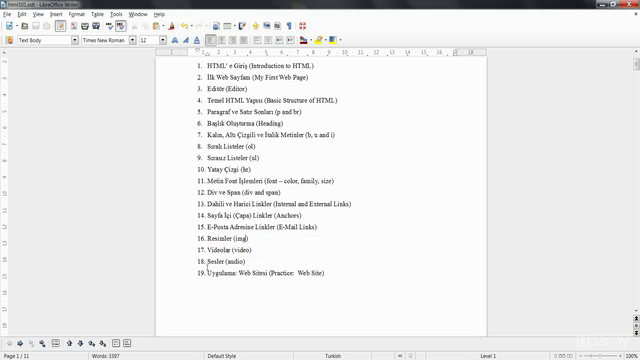Select Align Right
Screen dimensions: 640x360
233,40
